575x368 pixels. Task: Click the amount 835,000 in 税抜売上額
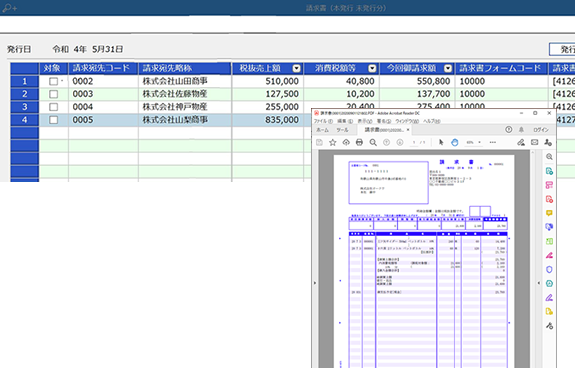tap(282, 120)
